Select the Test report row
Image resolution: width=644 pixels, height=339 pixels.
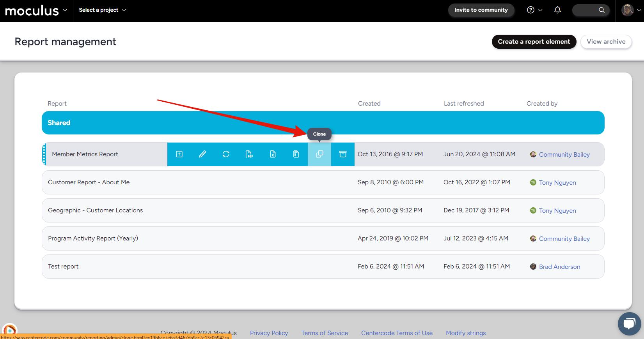pos(63,267)
